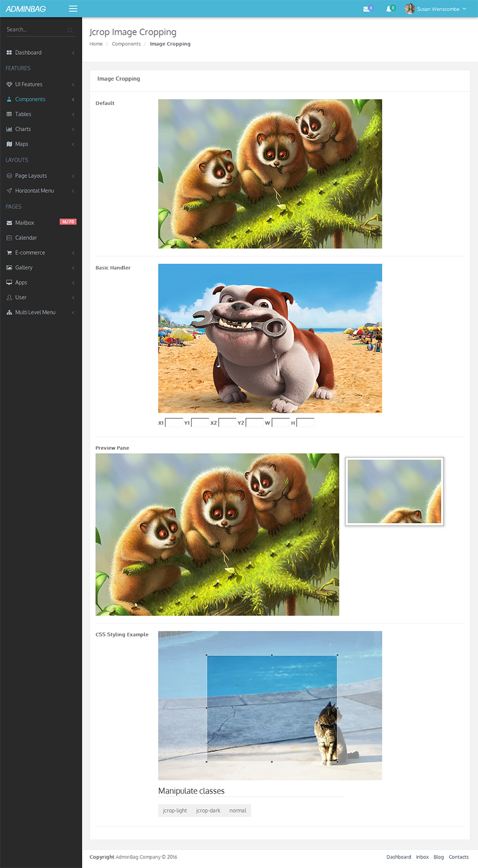Open the mail notifications icon
The width and height of the screenshot is (478, 868).
(366, 9)
